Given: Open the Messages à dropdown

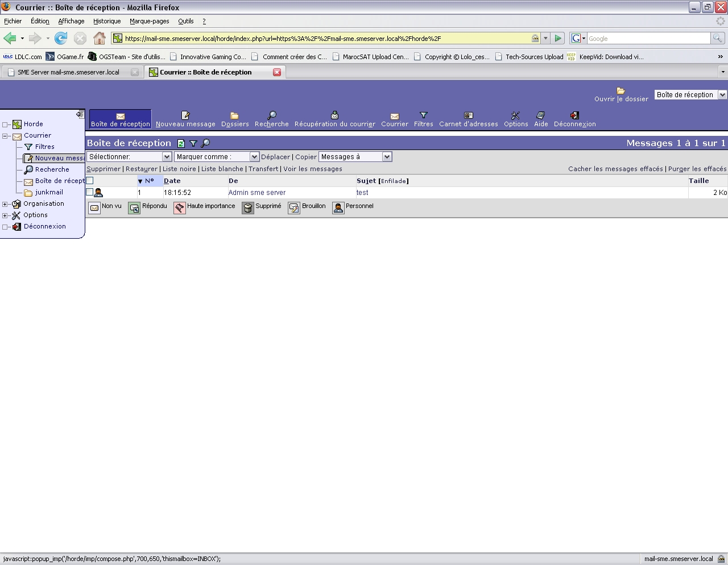Looking at the screenshot, I should click(355, 157).
